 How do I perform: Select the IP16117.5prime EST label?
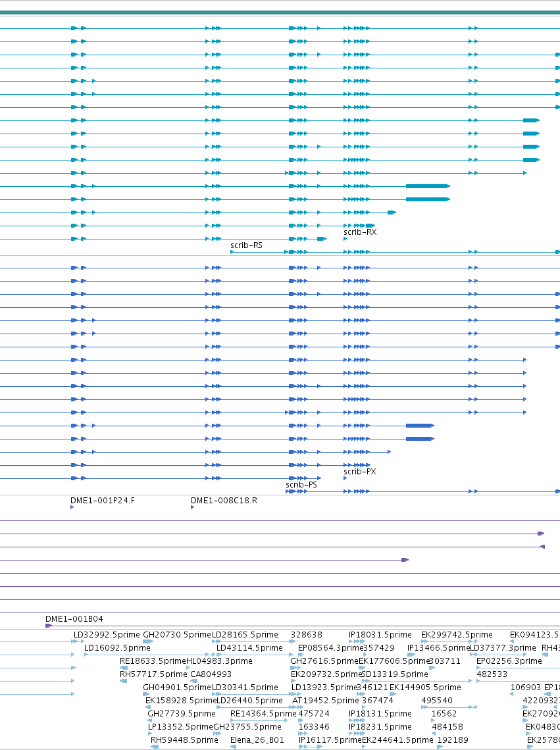pyautogui.click(x=330, y=740)
